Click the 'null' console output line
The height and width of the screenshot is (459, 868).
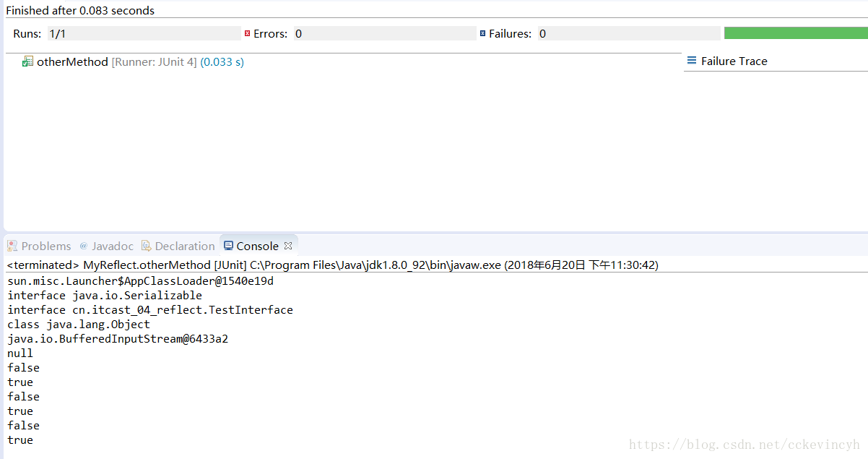pos(20,353)
